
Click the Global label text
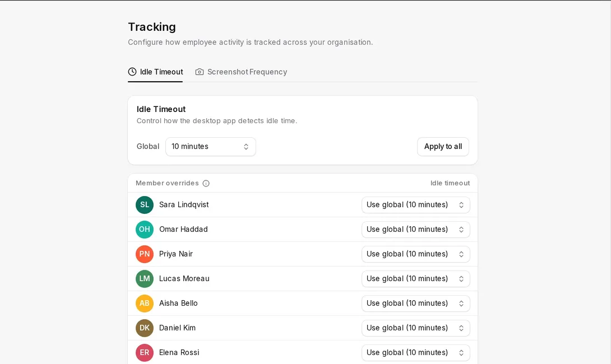[x=147, y=147]
